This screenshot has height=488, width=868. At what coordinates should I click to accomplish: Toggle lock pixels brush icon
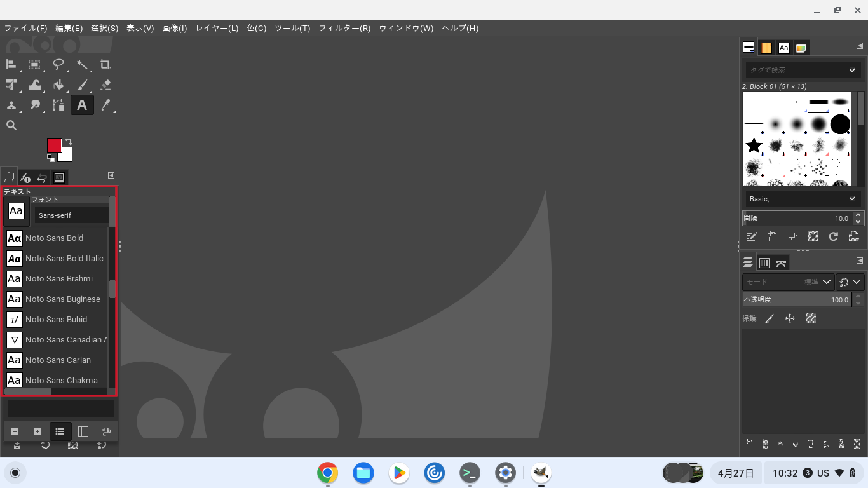(769, 318)
